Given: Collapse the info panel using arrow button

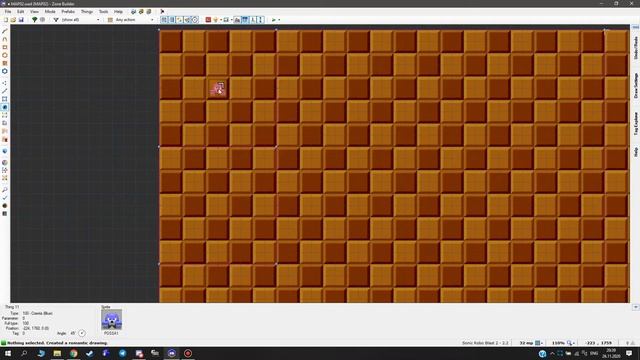Looking at the screenshot, I should tap(636, 307).
